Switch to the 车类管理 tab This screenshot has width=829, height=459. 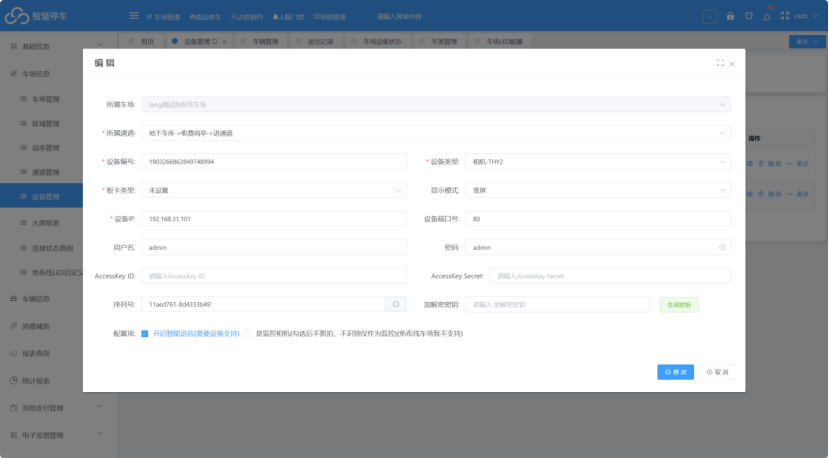point(438,41)
